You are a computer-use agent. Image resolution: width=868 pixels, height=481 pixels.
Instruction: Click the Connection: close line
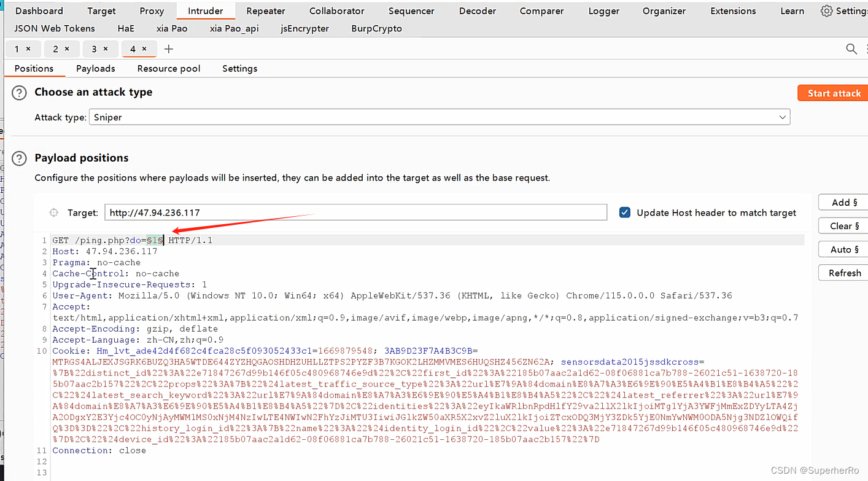pos(99,450)
